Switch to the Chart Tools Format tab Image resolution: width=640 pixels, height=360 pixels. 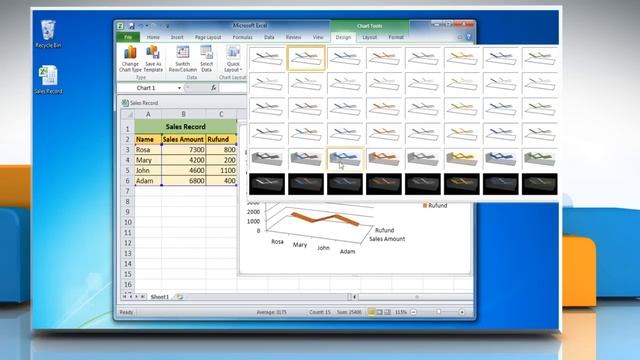click(396, 37)
